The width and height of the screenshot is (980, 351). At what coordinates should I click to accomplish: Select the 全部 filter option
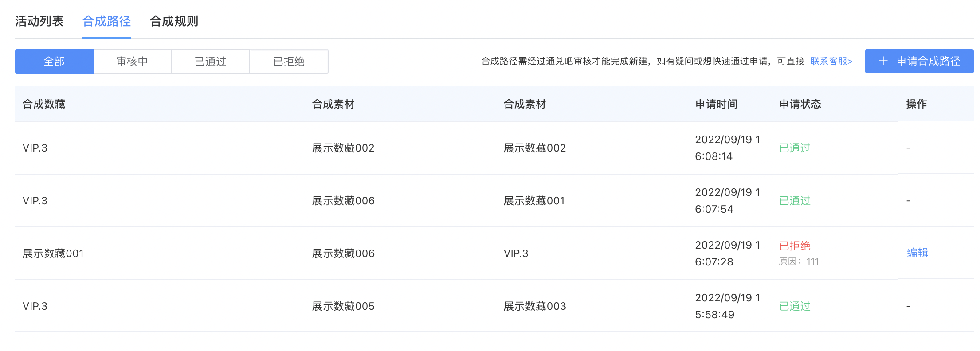[x=54, y=62]
